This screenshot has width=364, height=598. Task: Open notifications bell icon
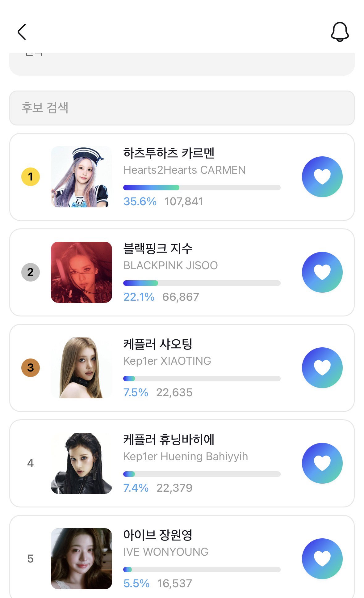point(340,32)
